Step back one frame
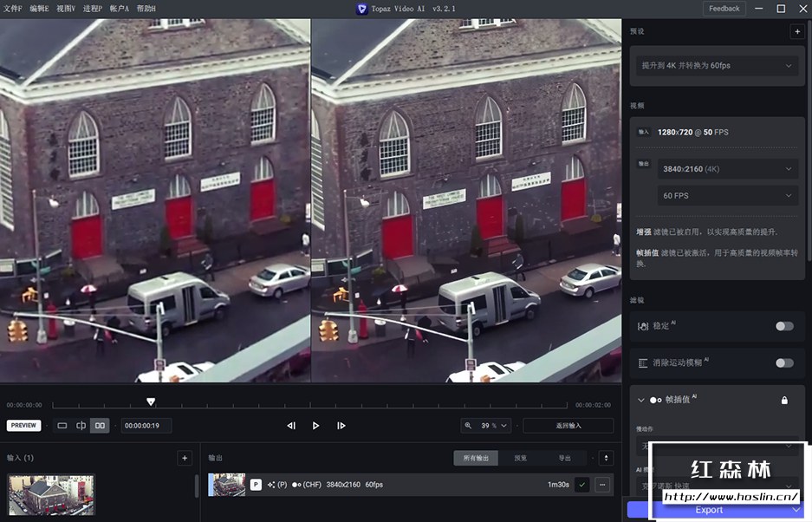Viewport: 812px width, 522px height. (291, 426)
